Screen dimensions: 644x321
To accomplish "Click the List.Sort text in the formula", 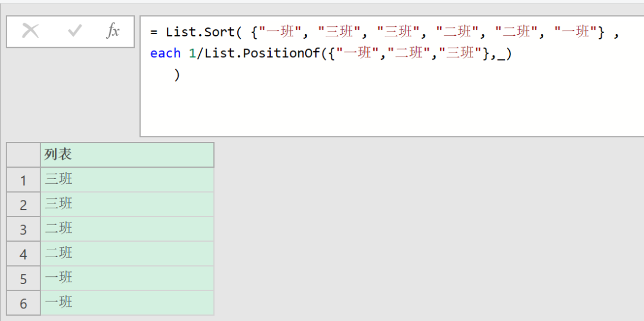I will coord(200,32).
